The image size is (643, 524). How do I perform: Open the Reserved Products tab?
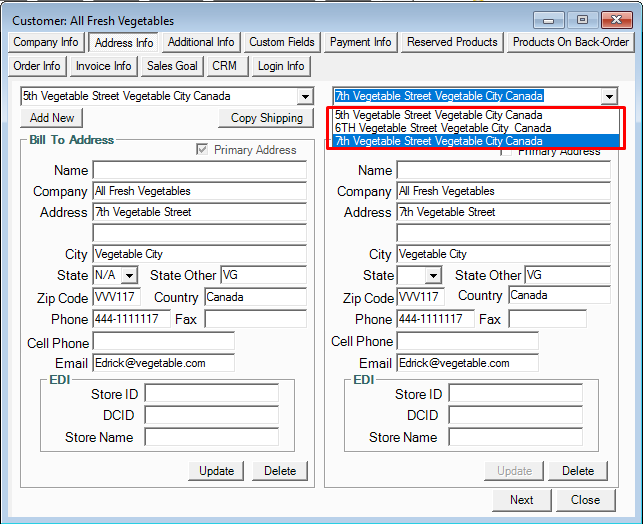[x=452, y=42]
